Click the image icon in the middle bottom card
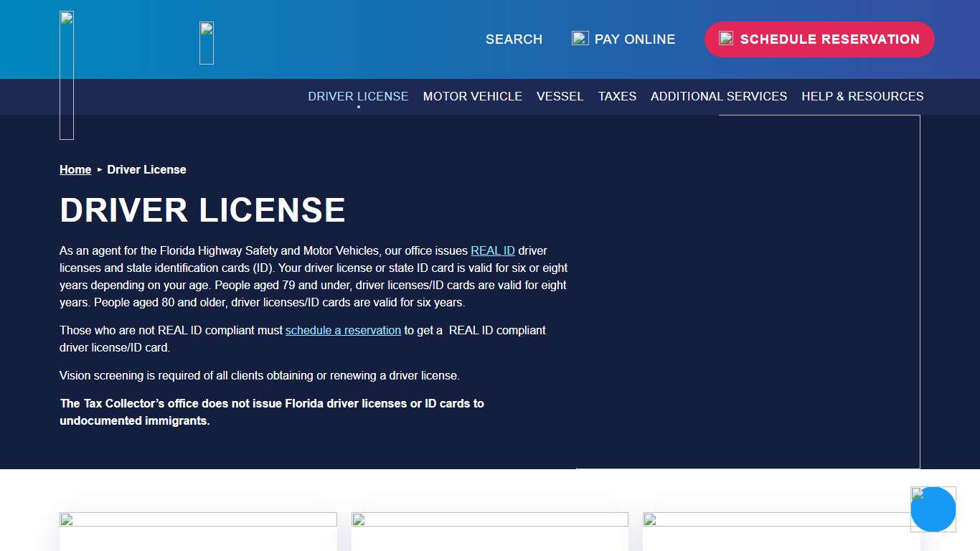980x551 pixels. [359, 520]
